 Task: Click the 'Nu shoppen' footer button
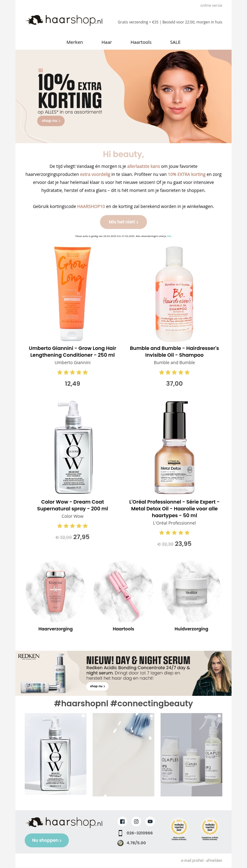pyautogui.click(x=47, y=840)
